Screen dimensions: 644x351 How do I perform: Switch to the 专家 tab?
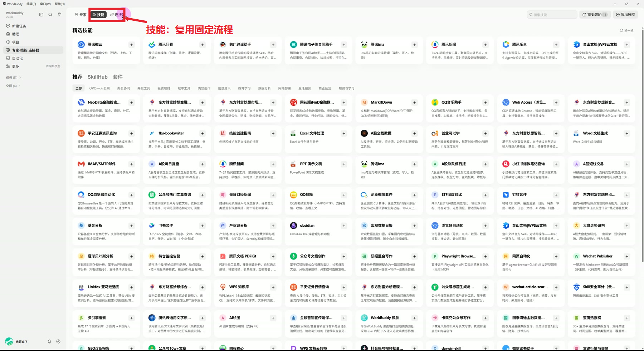tap(81, 15)
